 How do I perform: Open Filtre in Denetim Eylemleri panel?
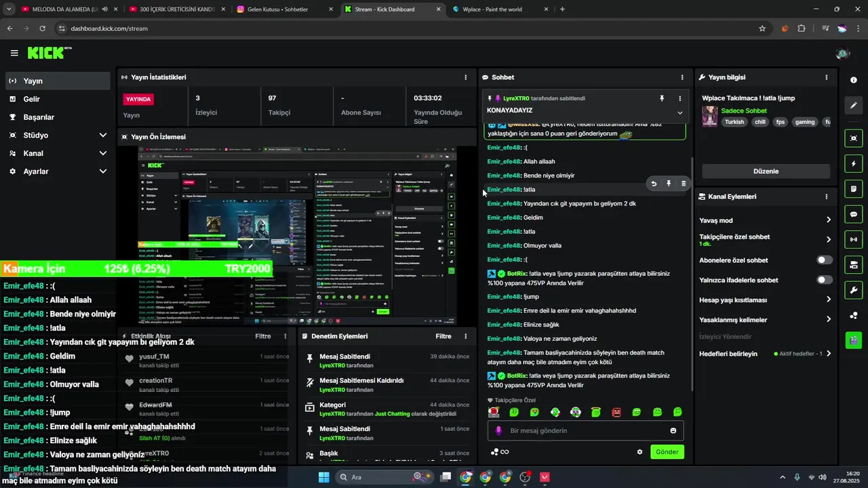(x=443, y=336)
